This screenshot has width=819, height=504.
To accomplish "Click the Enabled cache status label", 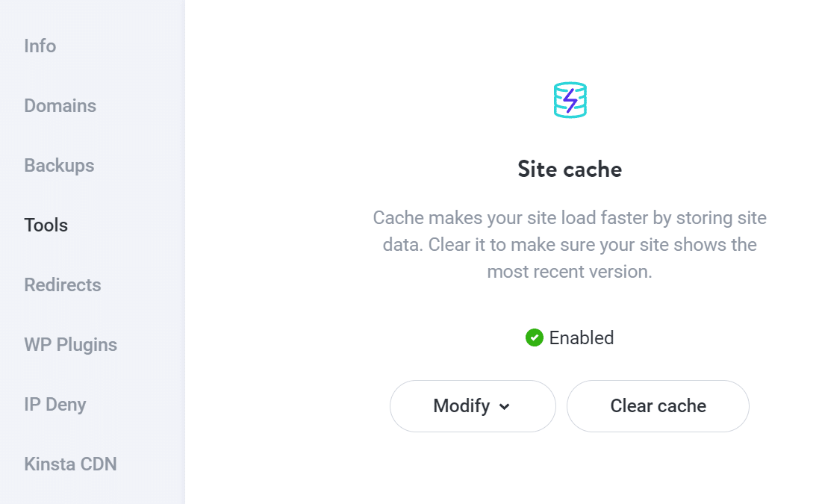I will tap(582, 338).
